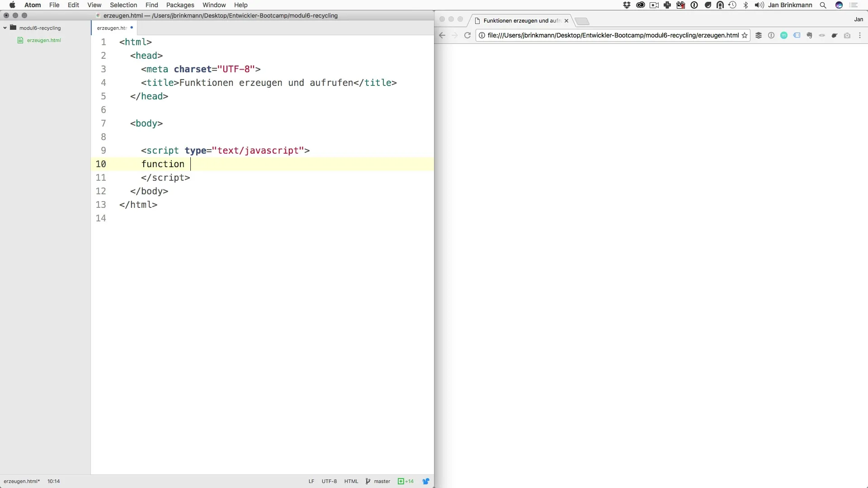Screen dimensions: 868x488
Task: Open the Chrome three-dot menu
Action: pyautogui.click(x=860, y=35)
